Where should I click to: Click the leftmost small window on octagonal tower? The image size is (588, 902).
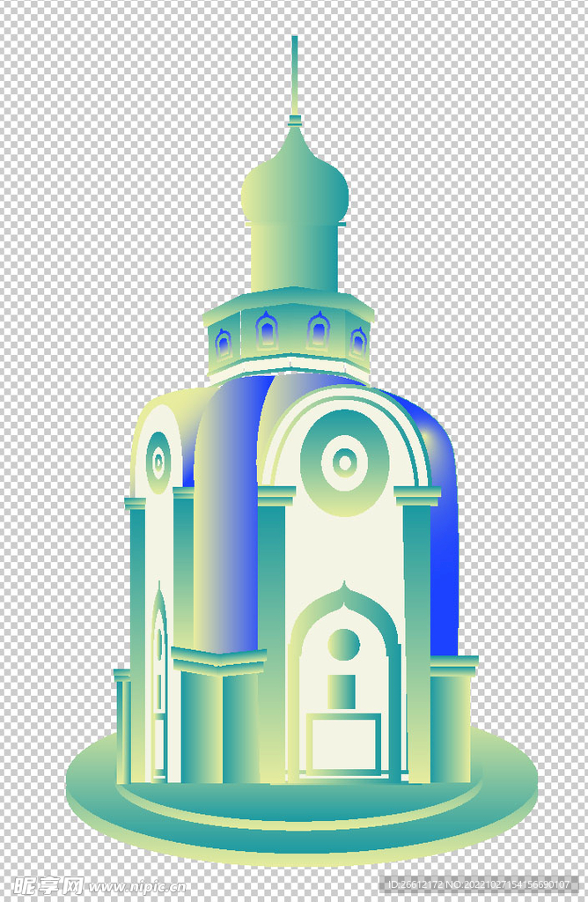coord(223,342)
